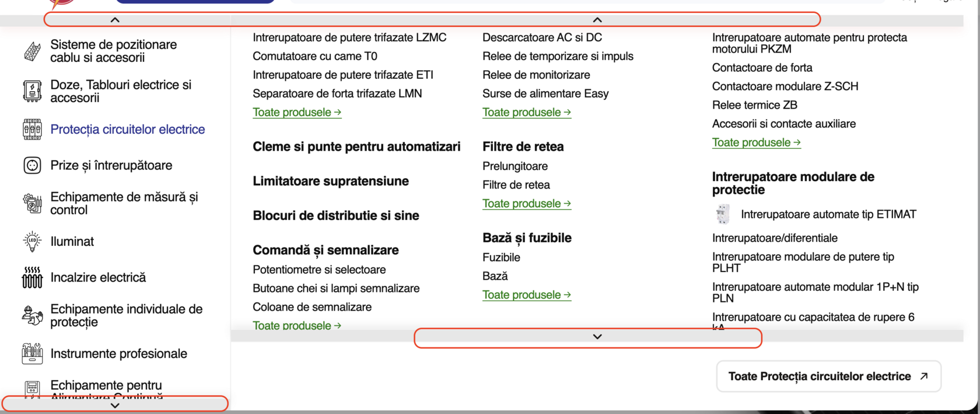Click the LED bulb Iluminat icon
This screenshot has height=414, width=980.
[x=32, y=241]
